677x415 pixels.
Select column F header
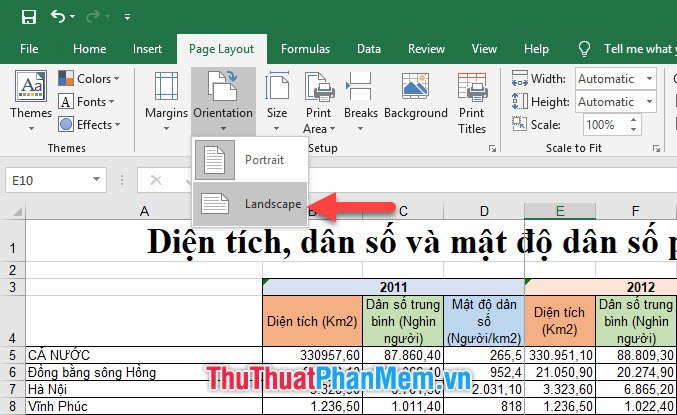(x=635, y=211)
